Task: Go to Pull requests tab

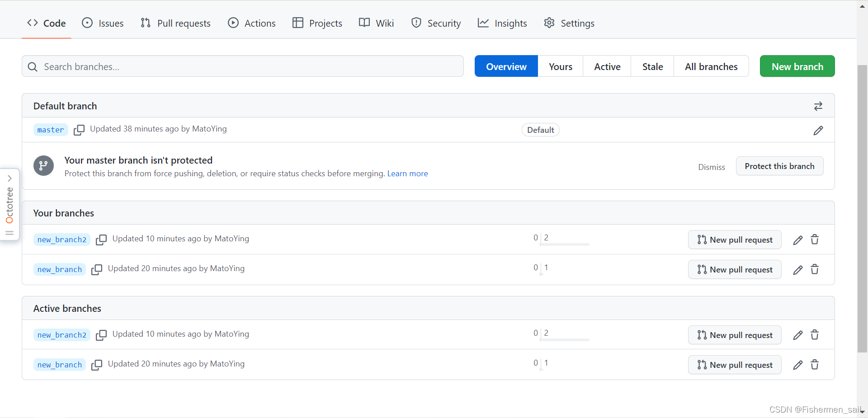Action: coord(175,23)
